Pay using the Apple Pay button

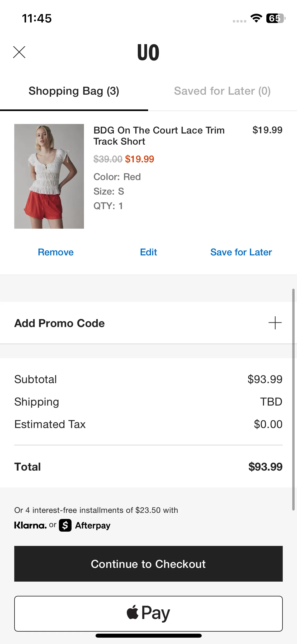click(x=148, y=614)
